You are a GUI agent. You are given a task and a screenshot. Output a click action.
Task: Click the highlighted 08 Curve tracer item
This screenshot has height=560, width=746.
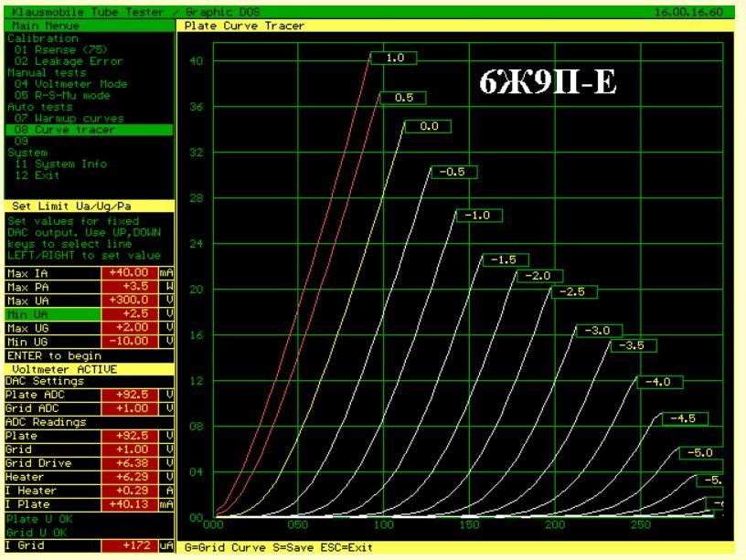64,130
